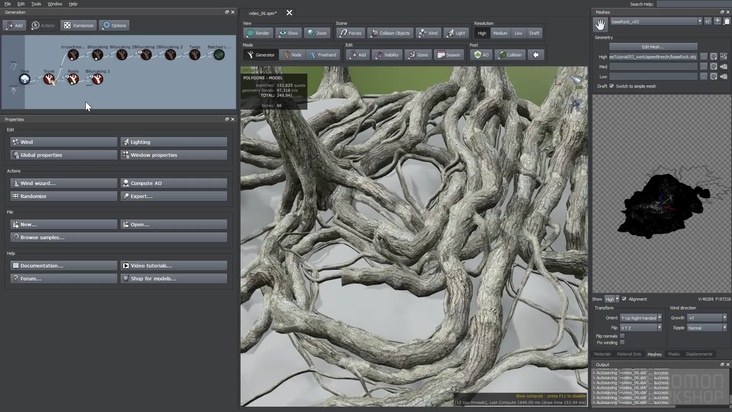Click the Wind wizard button
This screenshot has width=732, height=412.
click(64, 183)
